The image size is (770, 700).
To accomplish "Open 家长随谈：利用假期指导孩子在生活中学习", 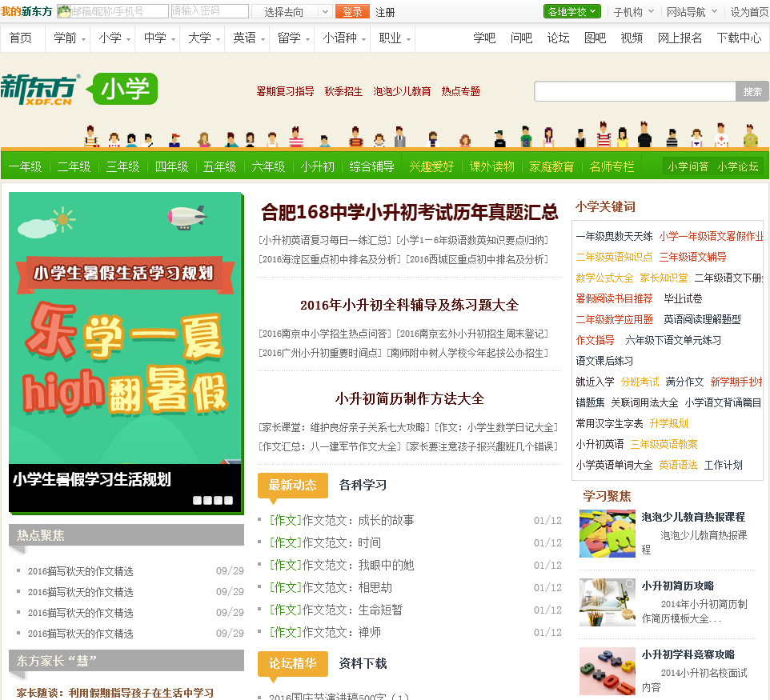I will tap(115, 693).
